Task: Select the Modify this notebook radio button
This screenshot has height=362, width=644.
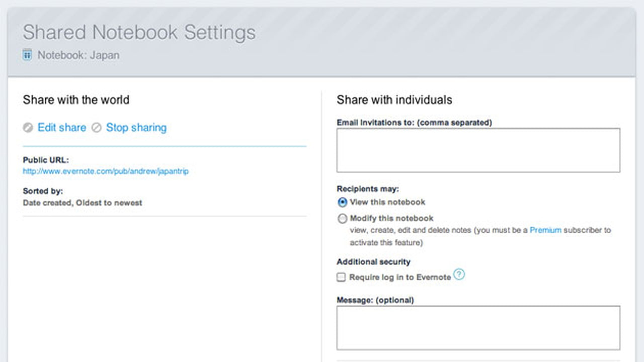Action: (x=343, y=218)
